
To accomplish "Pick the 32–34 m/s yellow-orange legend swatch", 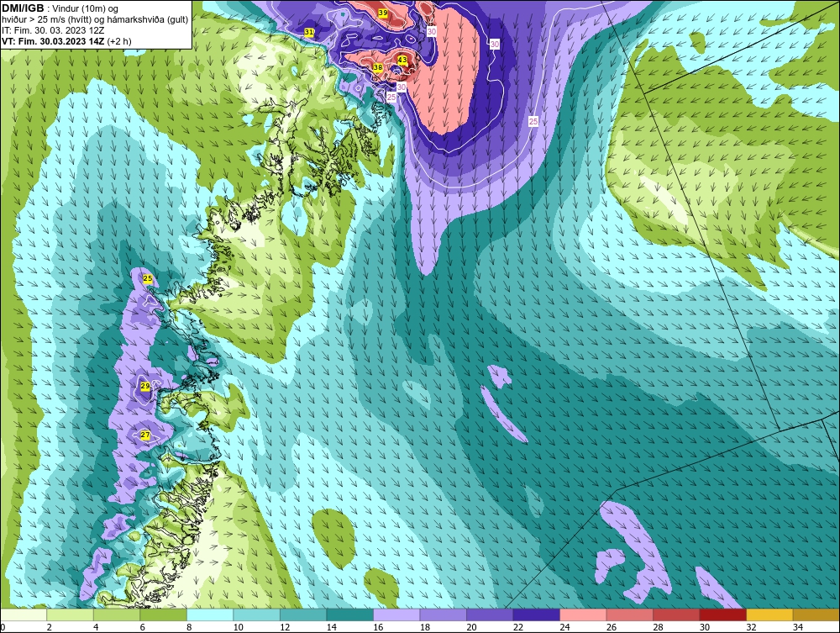I will click(769, 615).
